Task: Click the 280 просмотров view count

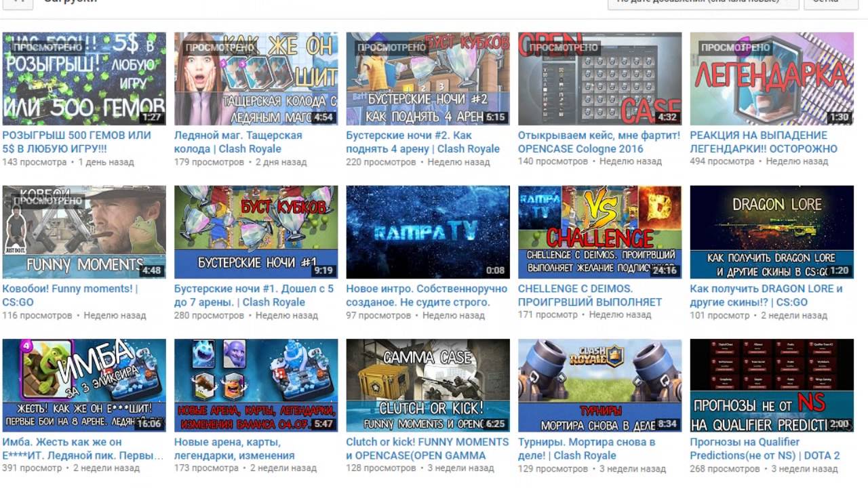Action: point(209,315)
